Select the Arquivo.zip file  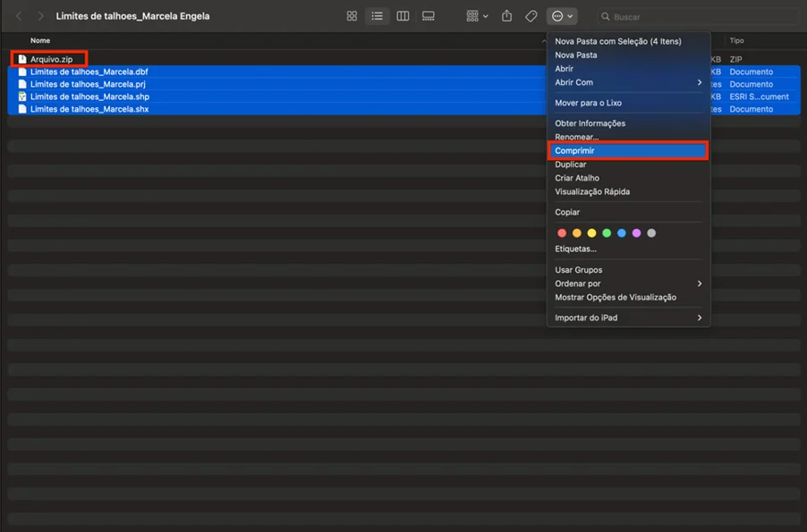click(51, 59)
